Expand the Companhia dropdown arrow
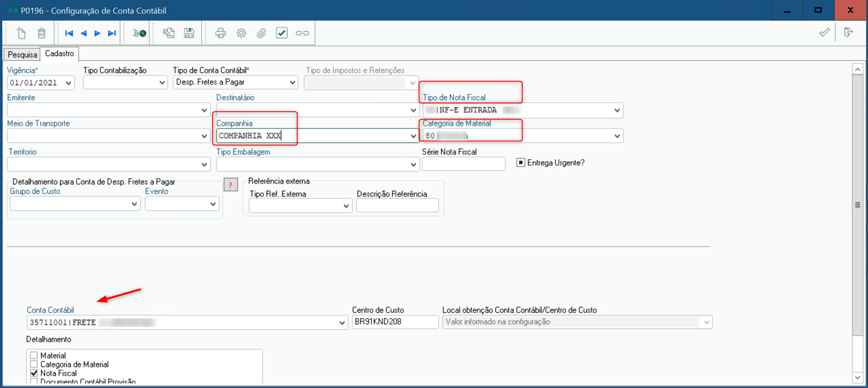 (413, 136)
